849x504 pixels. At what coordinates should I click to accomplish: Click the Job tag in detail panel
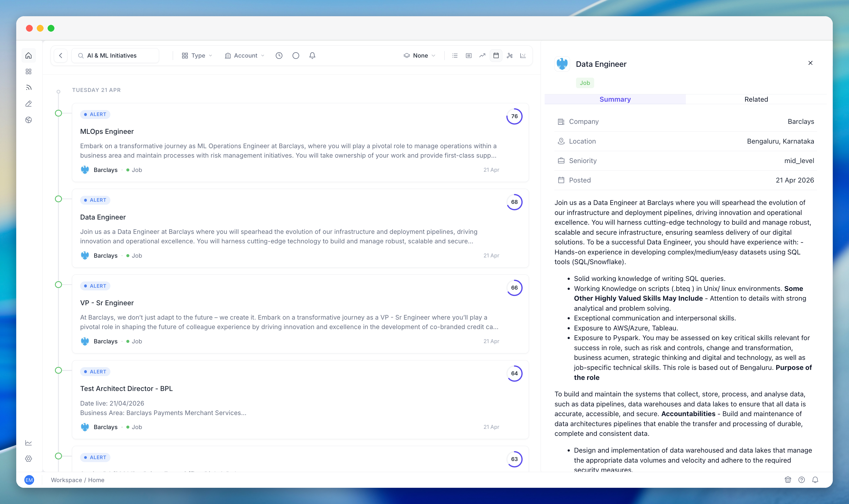click(x=585, y=83)
